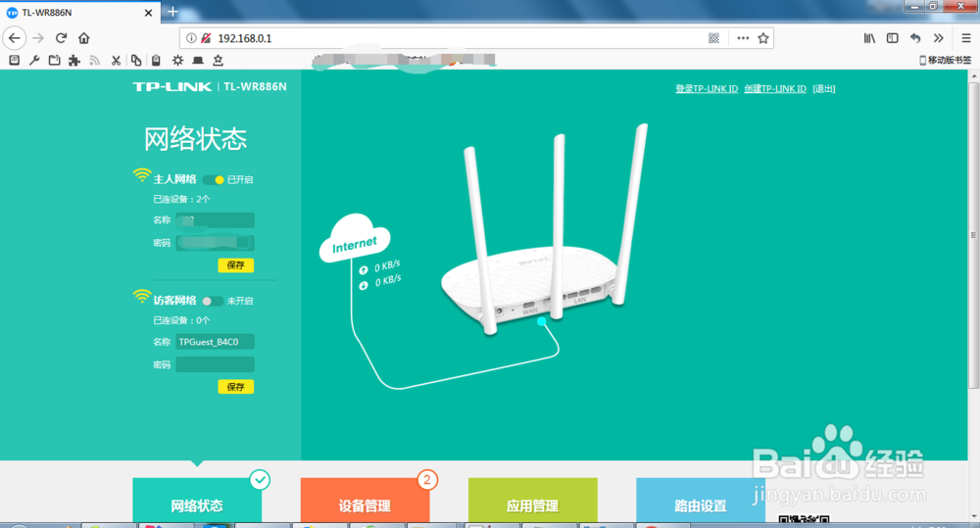Show site information via the info icon
The image size is (980, 528).
click(191, 38)
